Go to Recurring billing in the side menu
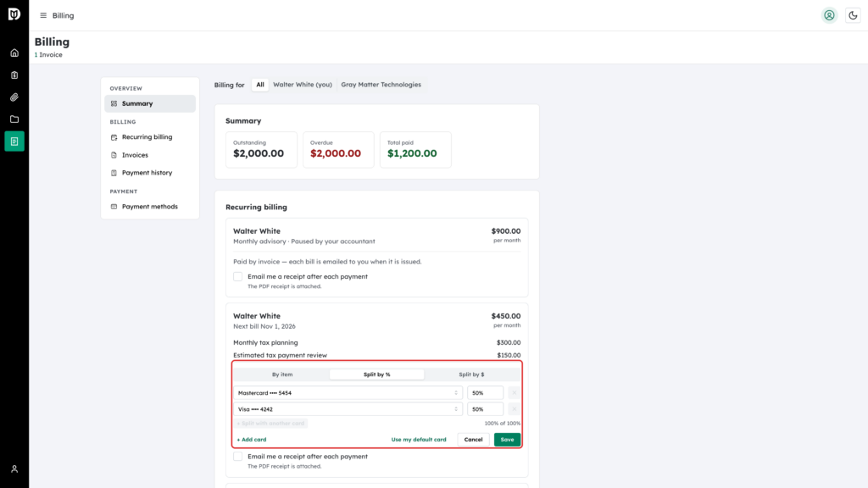The image size is (868, 488). (150, 137)
